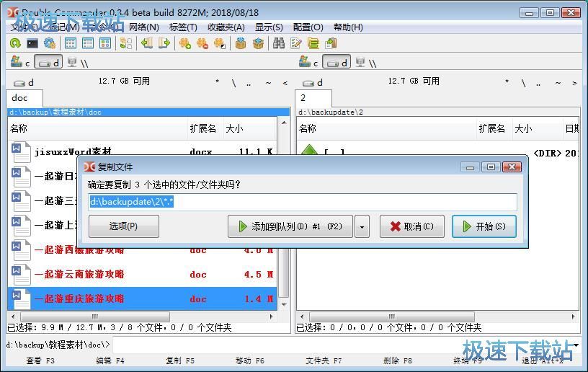
Task: Click the 开始(S) start button
Action: pyautogui.click(x=484, y=226)
